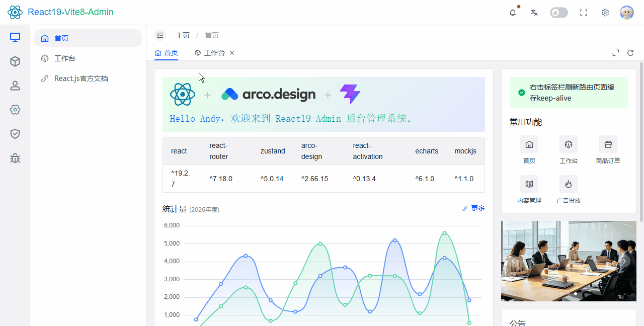This screenshot has width=644, height=326.
Task: Click the 6,000 y-axis label
Action: [x=172, y=225]
